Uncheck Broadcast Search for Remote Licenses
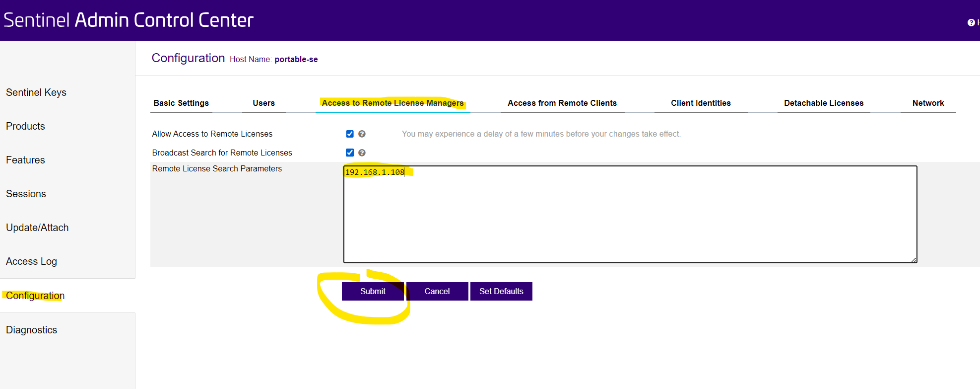The width and height of the screenshot is (980, 389). tap(350, 153)
